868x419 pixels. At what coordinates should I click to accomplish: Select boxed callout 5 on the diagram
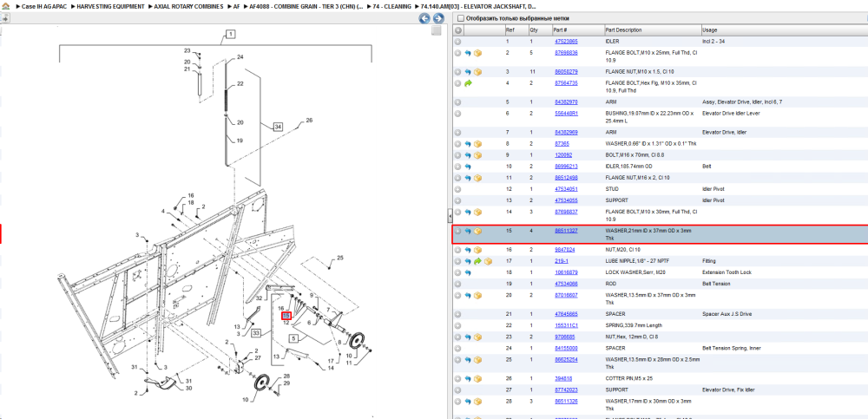[293, 337]
